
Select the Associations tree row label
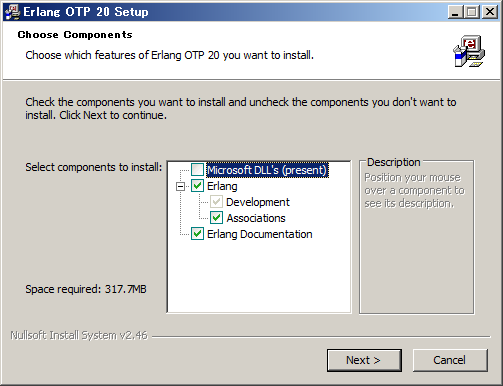tap(256, 218)
